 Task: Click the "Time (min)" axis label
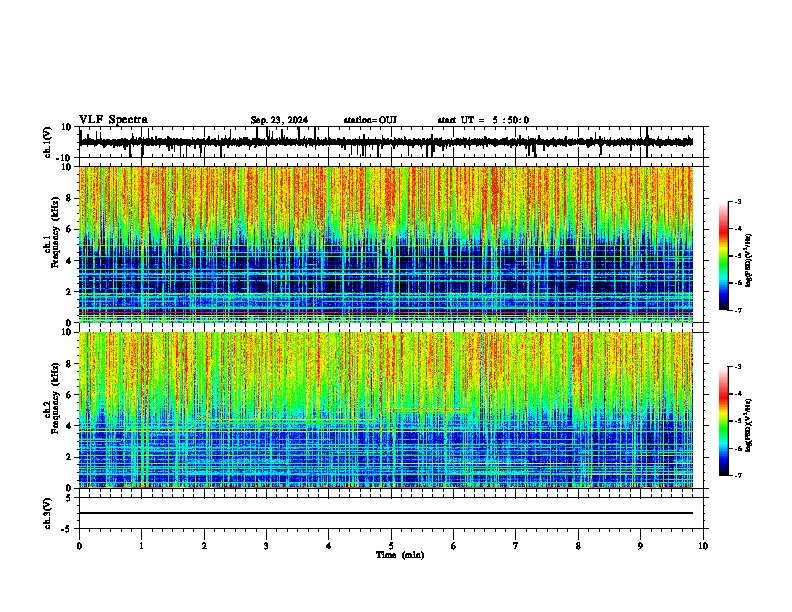(400, 555)
